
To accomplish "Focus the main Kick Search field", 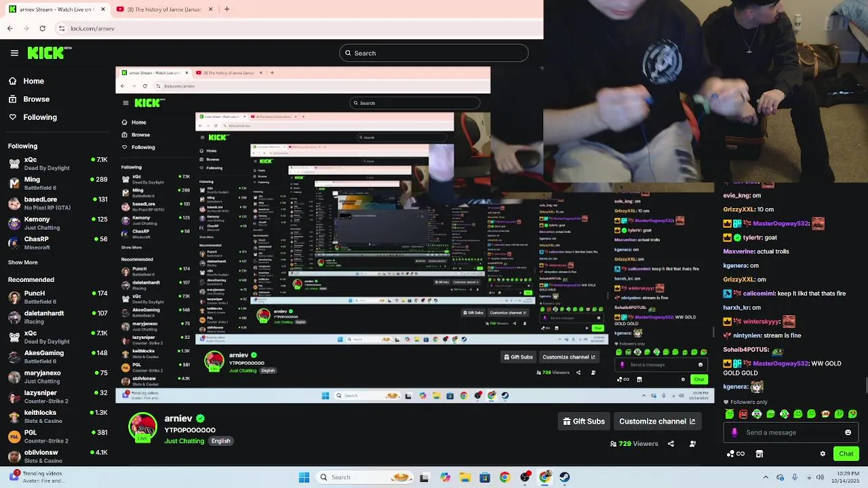I will (434, 53).
